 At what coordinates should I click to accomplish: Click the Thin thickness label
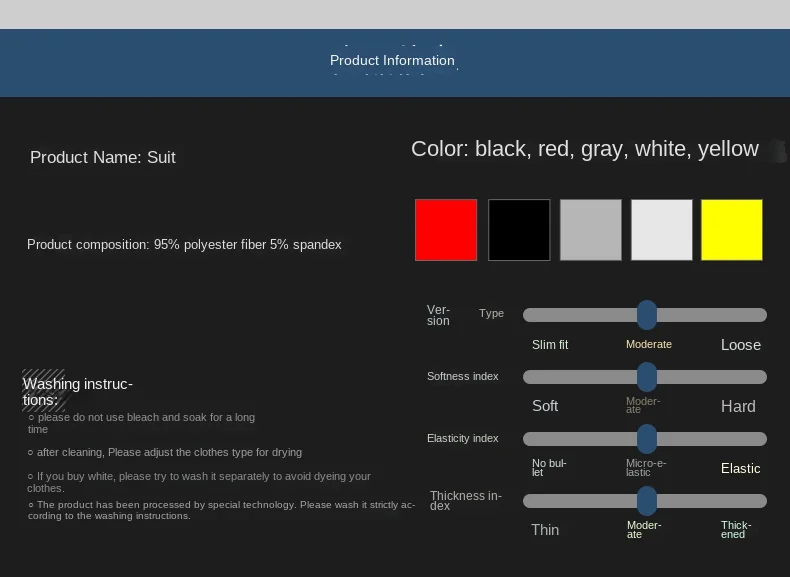point(545,530)
